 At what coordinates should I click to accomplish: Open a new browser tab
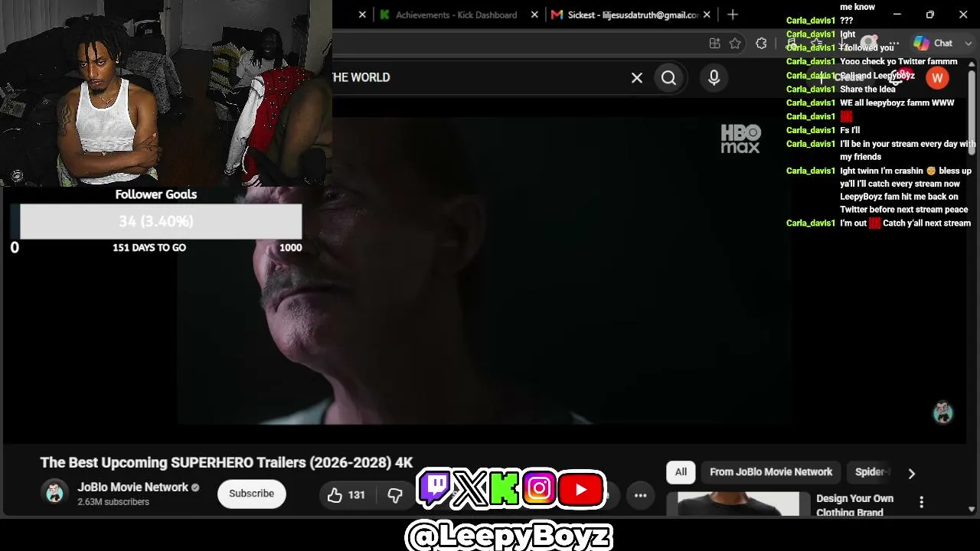tap(733, 15)
